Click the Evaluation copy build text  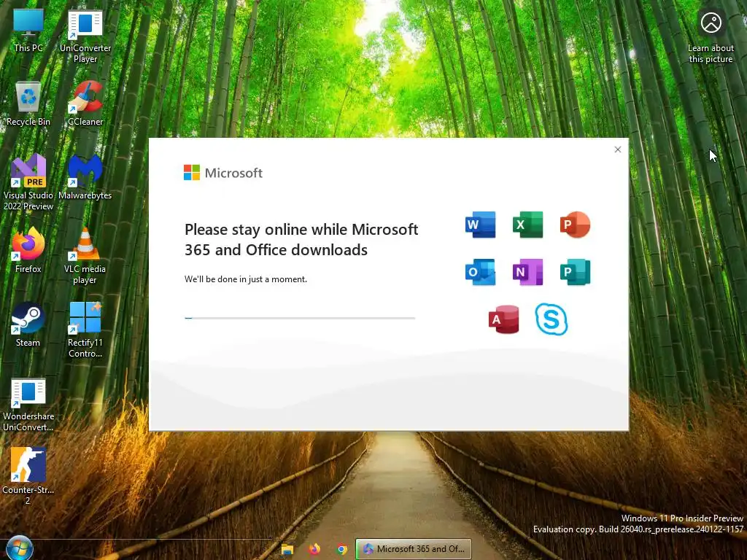(638, 529)
